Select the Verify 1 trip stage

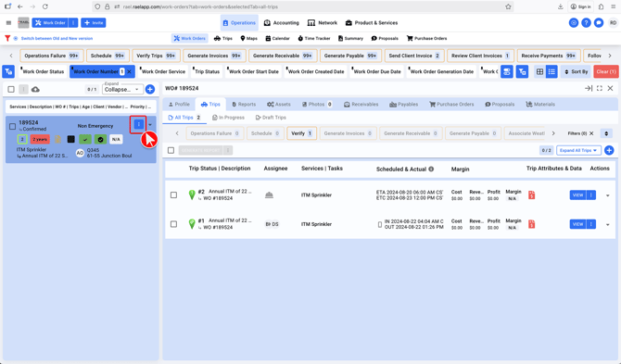[301, 133]
